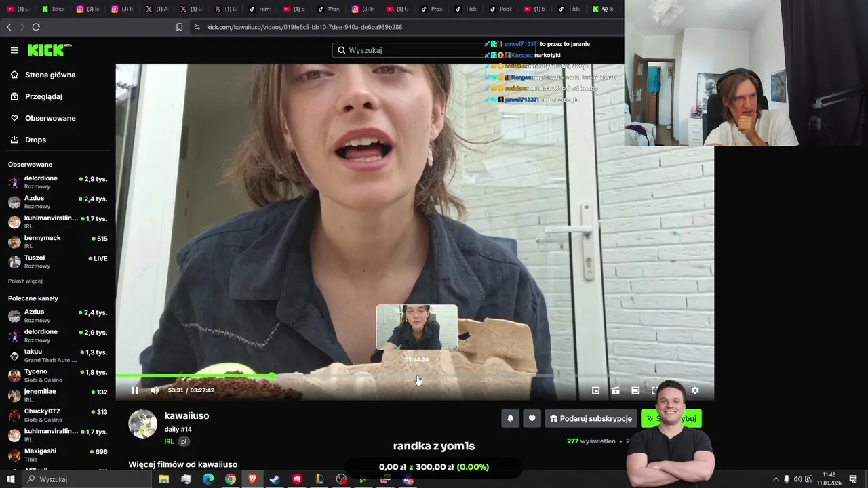
Task: Open the Windows Start menu
Action: [11, 479]
